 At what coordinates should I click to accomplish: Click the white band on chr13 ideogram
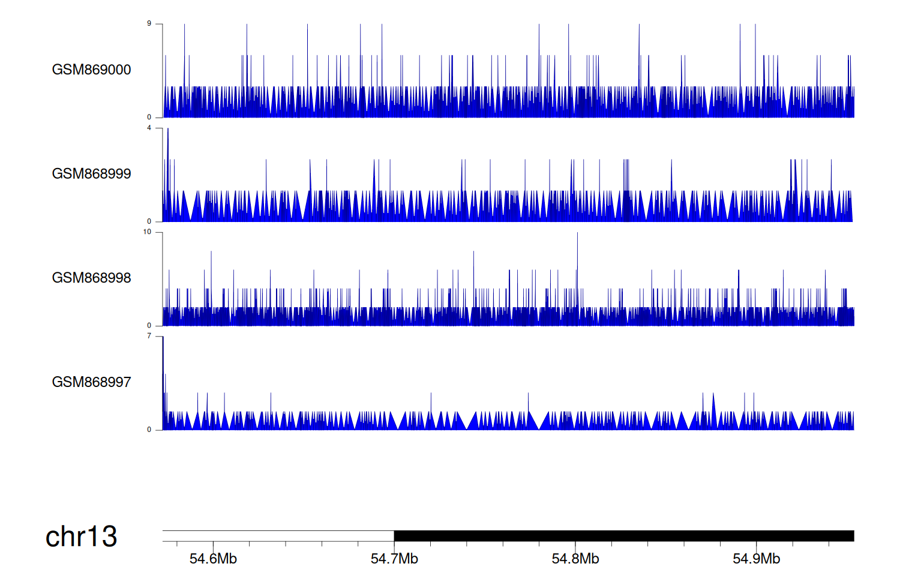click(x=278, y=536)
